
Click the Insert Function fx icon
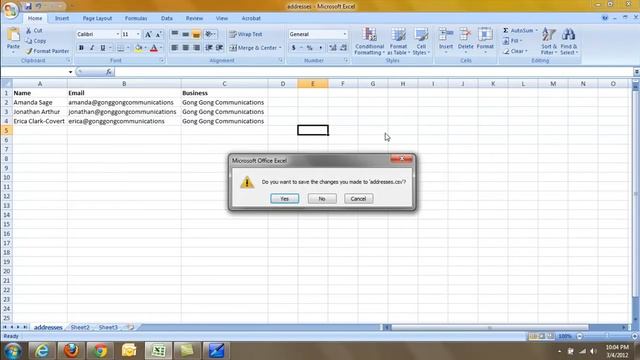(x=109, y=72)
